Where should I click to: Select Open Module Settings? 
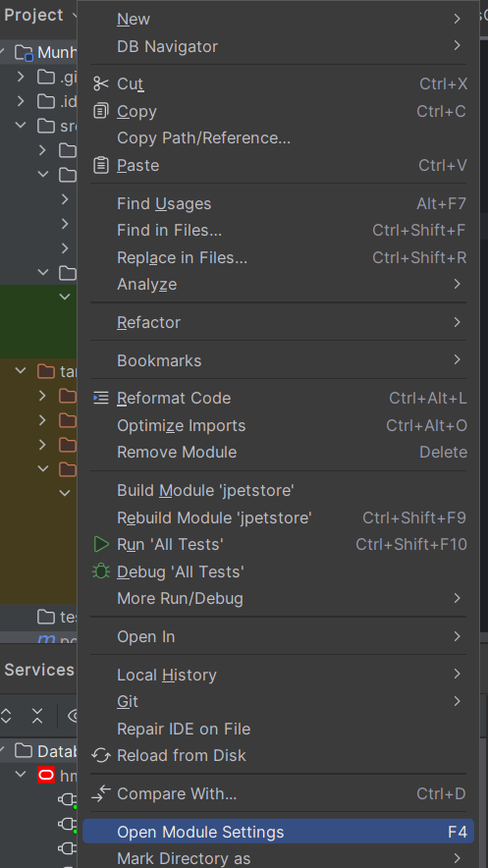tap(278, 832)
